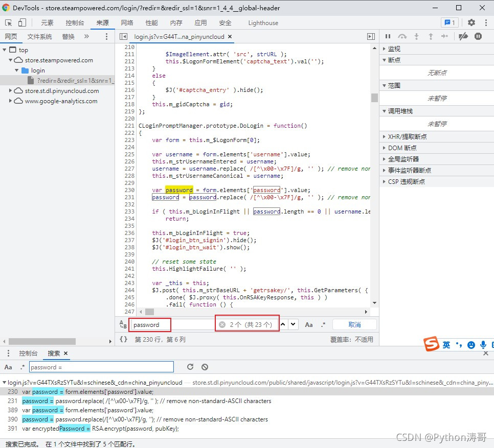Pause script execution button
The image size is (494, 448).
[x=388, y=36]
